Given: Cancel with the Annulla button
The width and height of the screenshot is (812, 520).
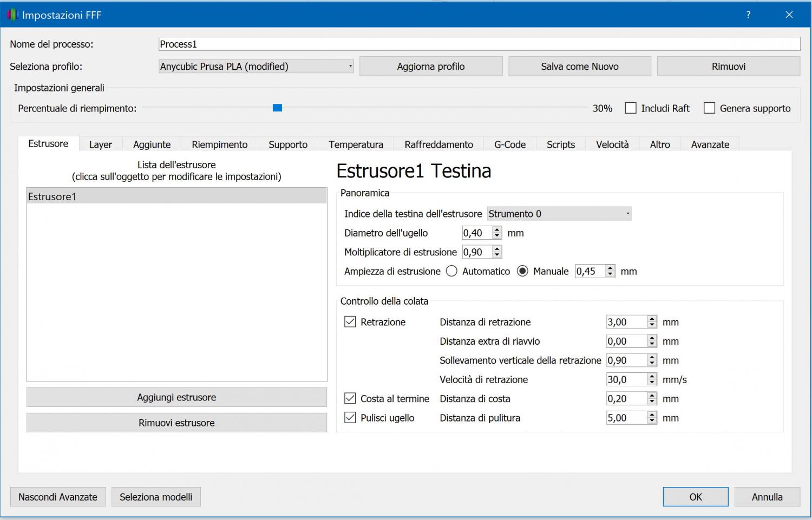Looking at the screenshot, I should (x=767, y=497).
